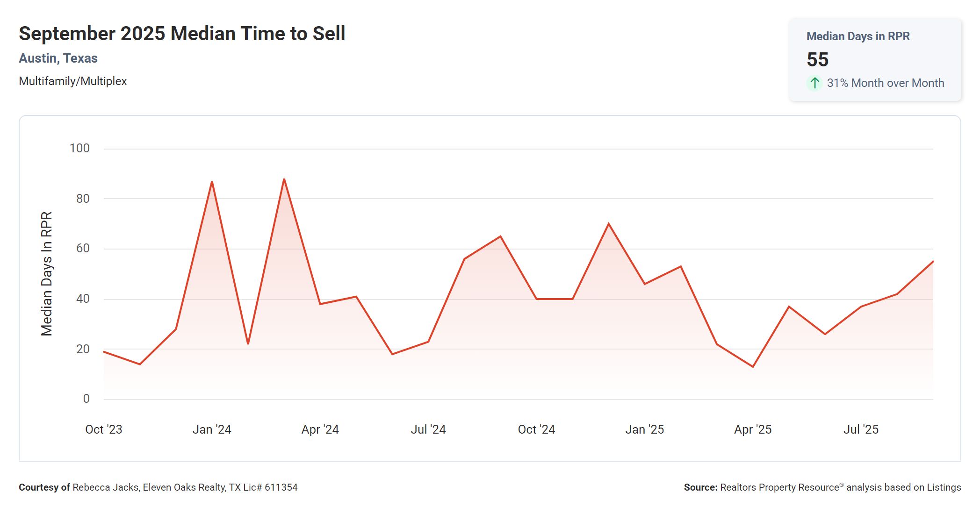Viewport: 980px width, 514px height.
Task: Select the Apr '24 x-axis label
Action: click(320, 429)
